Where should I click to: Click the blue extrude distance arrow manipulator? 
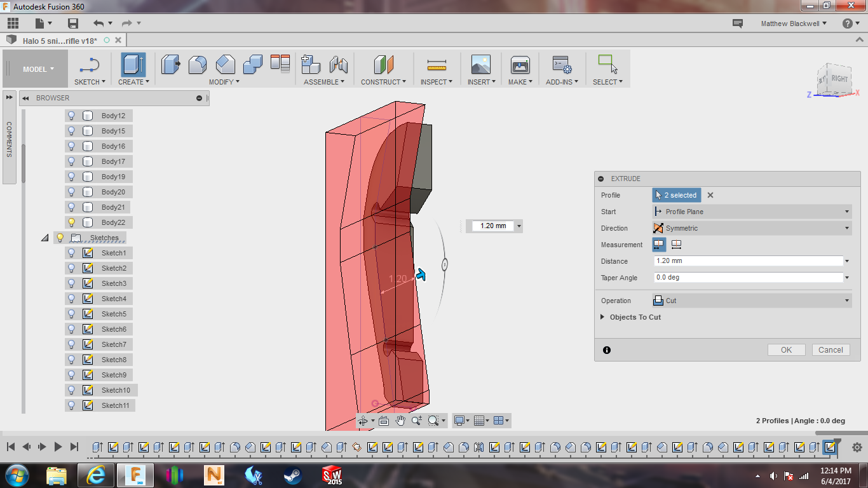click(x=420, y=274)
